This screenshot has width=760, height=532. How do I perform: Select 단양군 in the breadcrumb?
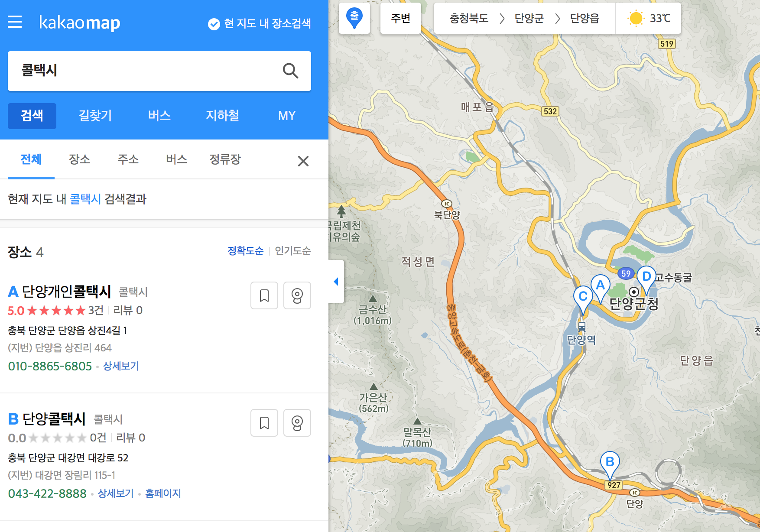tap(529, 18)
